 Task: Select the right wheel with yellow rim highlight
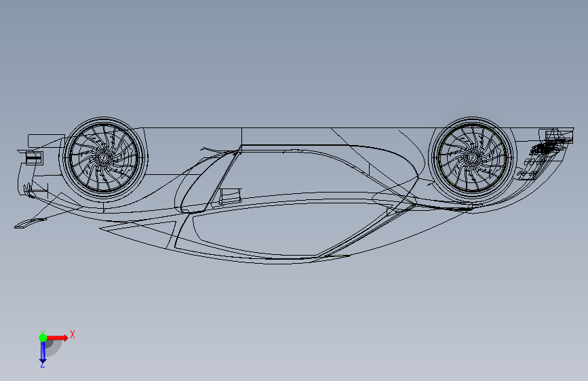(472, 158)
